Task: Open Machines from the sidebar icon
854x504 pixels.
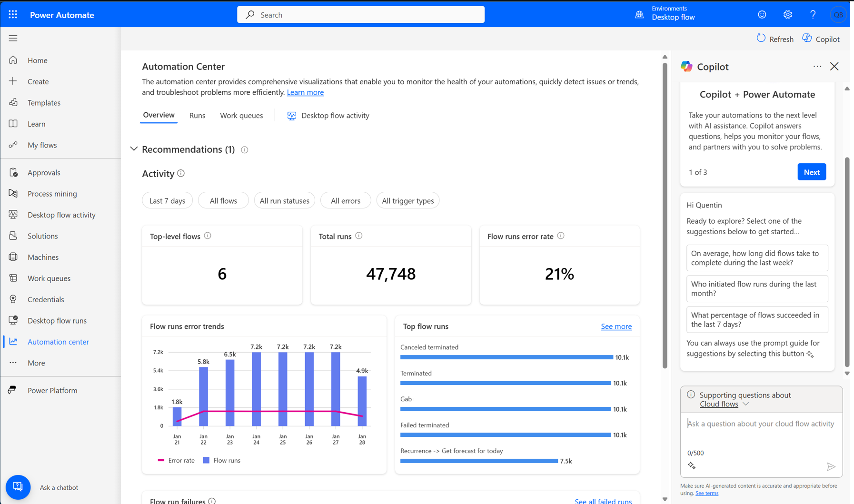Action: (13, 257)
